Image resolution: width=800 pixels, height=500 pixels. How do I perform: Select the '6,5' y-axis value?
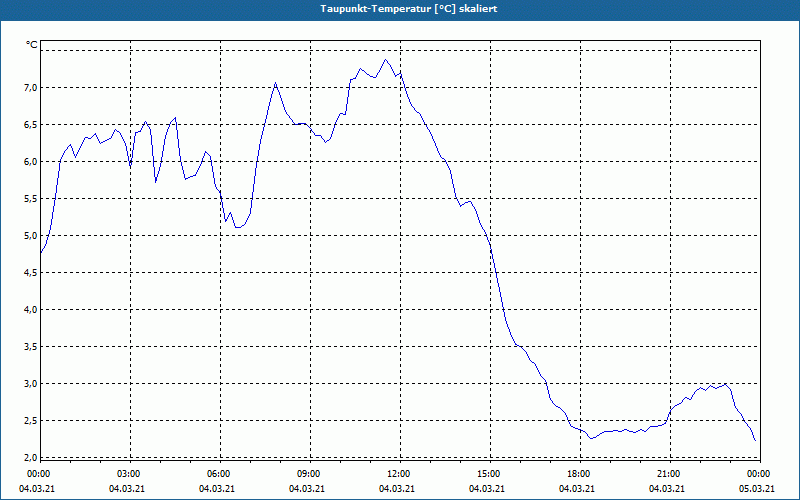click(31, 124)
